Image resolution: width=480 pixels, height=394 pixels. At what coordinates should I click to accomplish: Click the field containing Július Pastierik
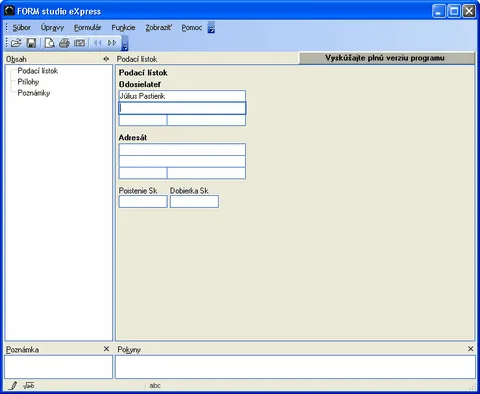182,96
